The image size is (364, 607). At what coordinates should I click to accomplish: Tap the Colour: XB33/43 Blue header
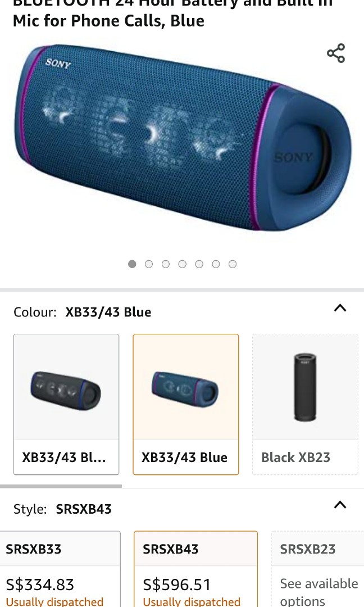point(83,312)
